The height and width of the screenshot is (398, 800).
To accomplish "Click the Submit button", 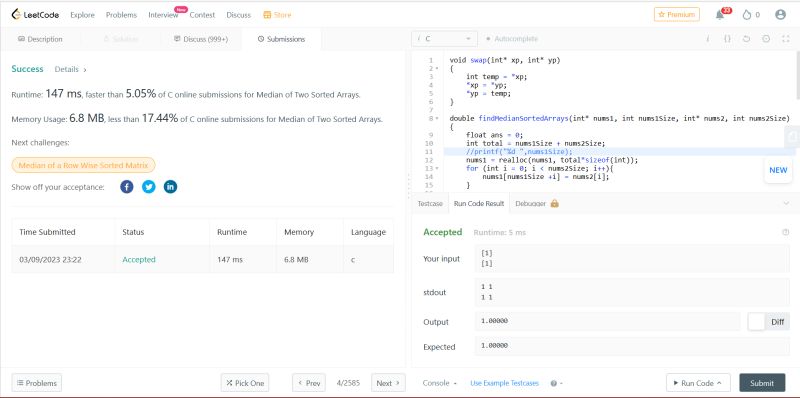I will [x=762, y=383].
